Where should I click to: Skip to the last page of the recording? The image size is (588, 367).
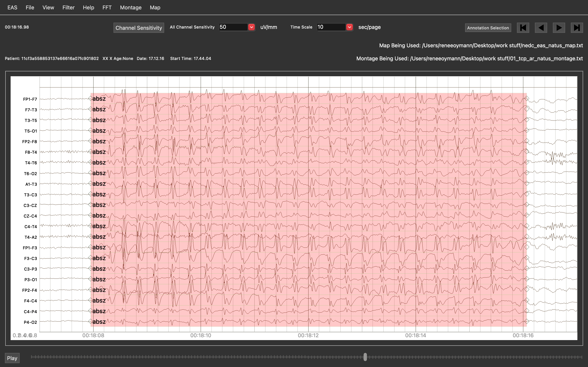[x=577, y=28]
